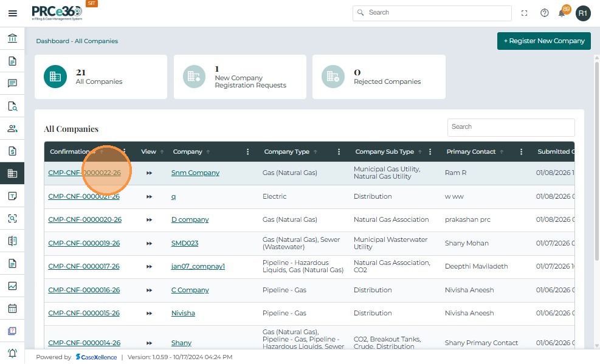The image size is (600, 364).
Task: Click the notifications bell icon
Action: coord(562,13)
